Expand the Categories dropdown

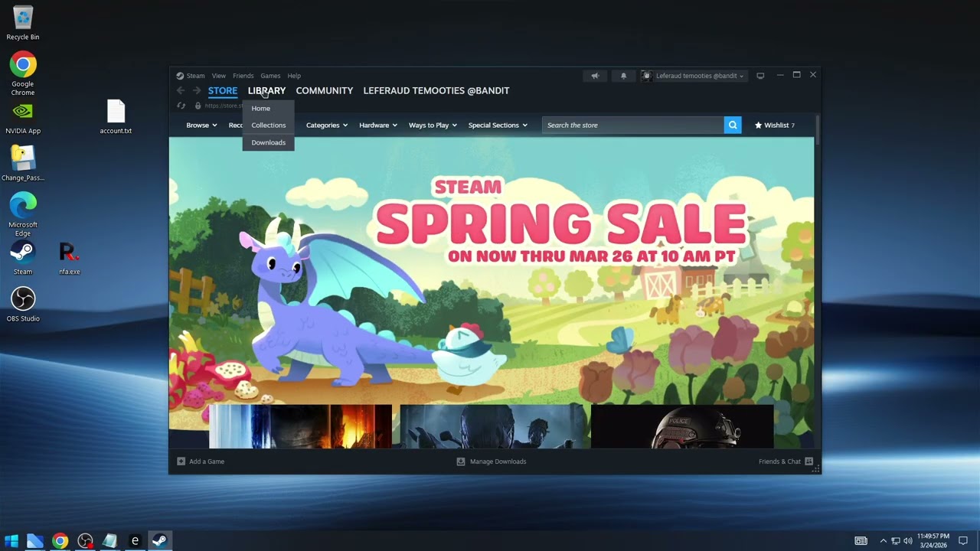327,125
